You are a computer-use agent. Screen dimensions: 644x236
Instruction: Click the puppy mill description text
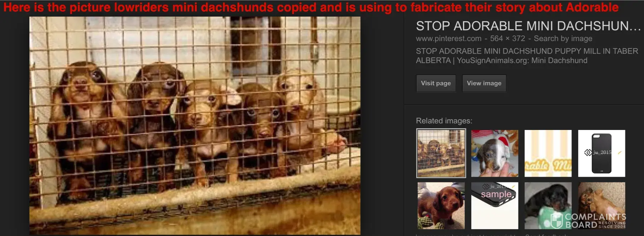(x=527, y=56)
